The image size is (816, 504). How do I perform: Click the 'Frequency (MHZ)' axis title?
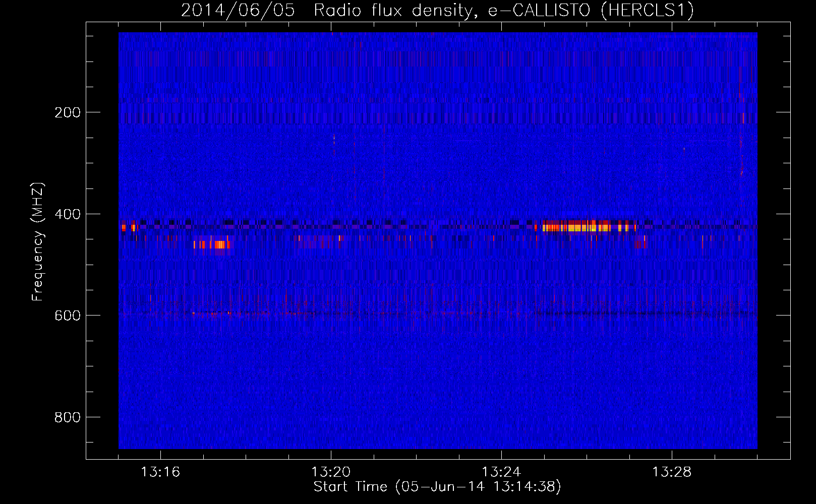(38, 242)
